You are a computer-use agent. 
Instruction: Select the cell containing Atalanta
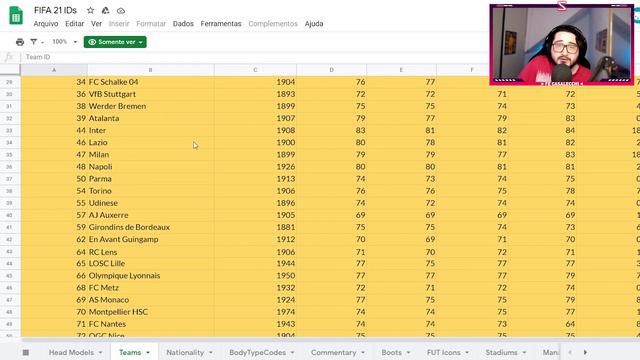(x=150, y=118)
